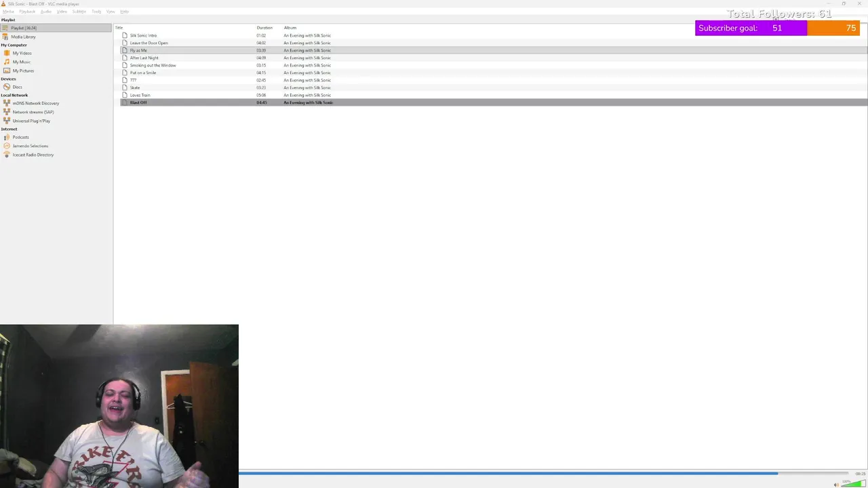868x488 pixels.
Task: Select the Playlist icon in sidebar
Action: (5, 28)
